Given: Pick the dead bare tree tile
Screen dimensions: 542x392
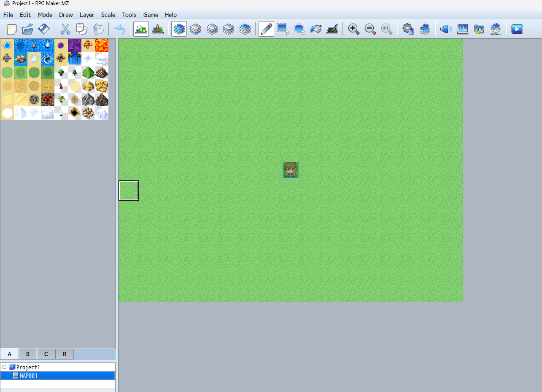Looking at the screenshot, I should click(61, 86).
